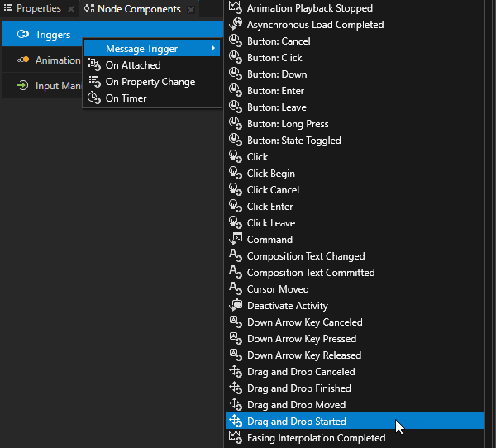Click the Drag and Drop Canceled icon
Image resolution: width=496 pixels, height=448 pixels.
pos(236,371)
